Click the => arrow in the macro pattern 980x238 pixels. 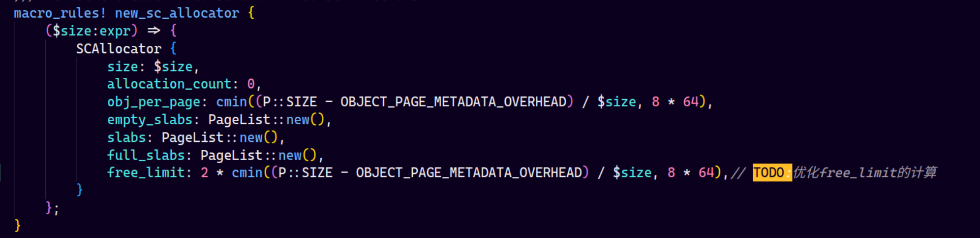coord(154,31)
